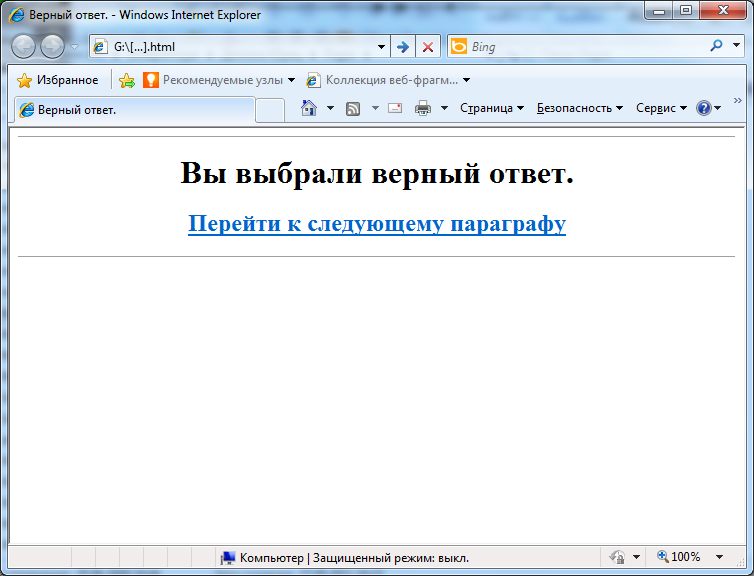Open the Избранное favorites button
This screenshot has height=576, width=754.
pyautogui.click(x=58, y=80)
